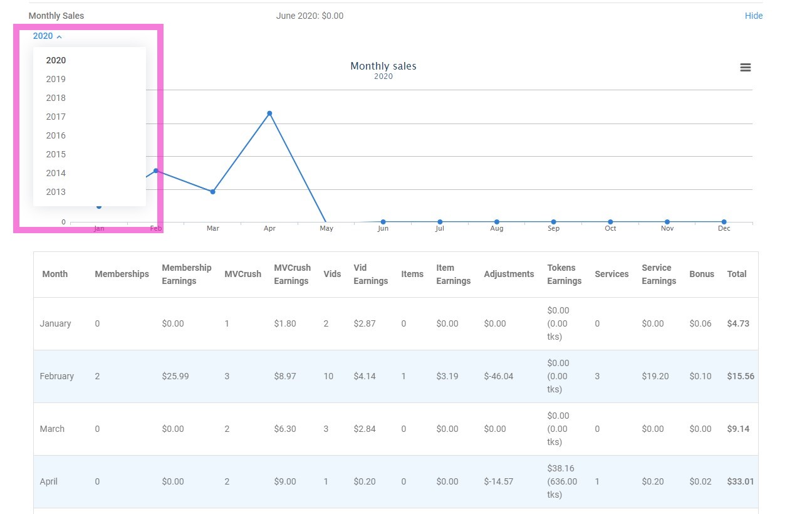812x514 pixels.
Task: Select 2013 from year list
Action: 56,192
